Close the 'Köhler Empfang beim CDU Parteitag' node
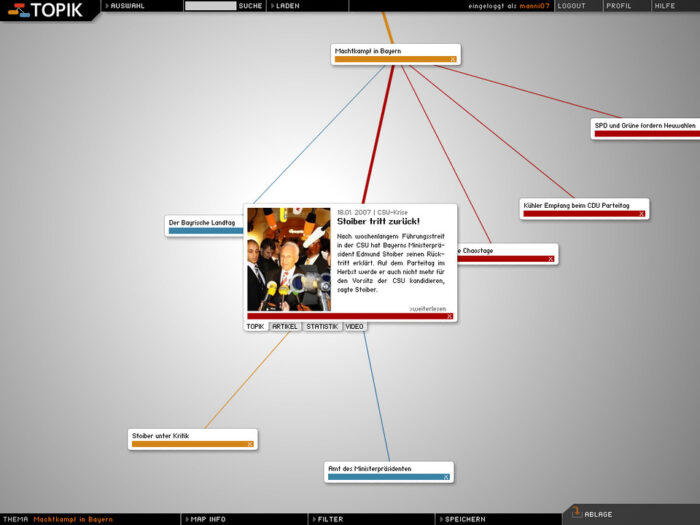This screenshot has width=700, height=525. 641,213
